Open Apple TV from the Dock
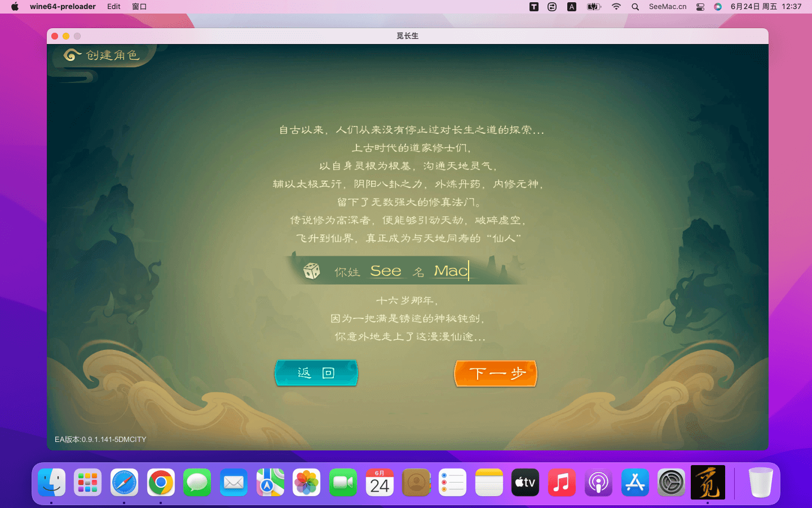The height and width of the screenshot is (508, 812). 526,483
